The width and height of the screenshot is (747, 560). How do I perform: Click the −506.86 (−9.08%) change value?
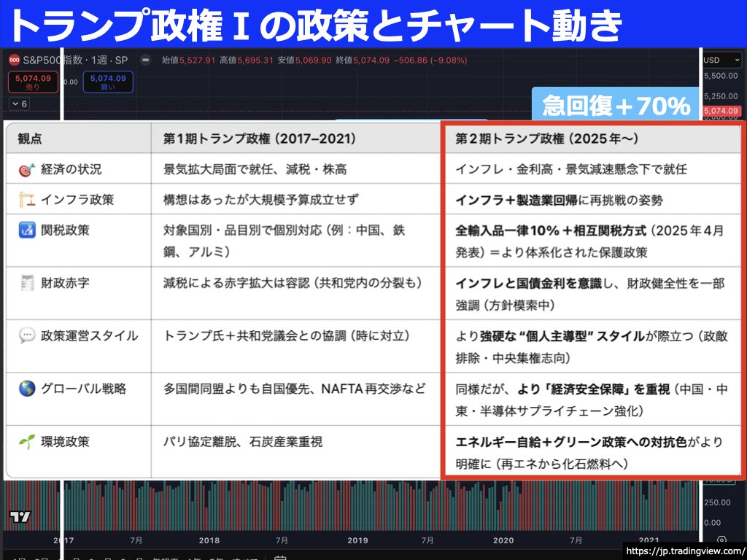(x=430, y=61)
